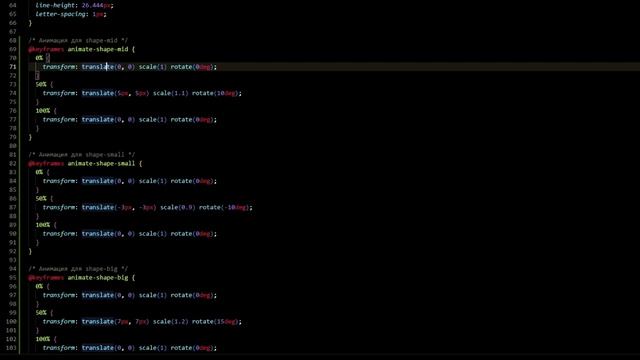The image size is (640, 360).
Task: Click the transform property on line 97
Action: pos(59,295)
